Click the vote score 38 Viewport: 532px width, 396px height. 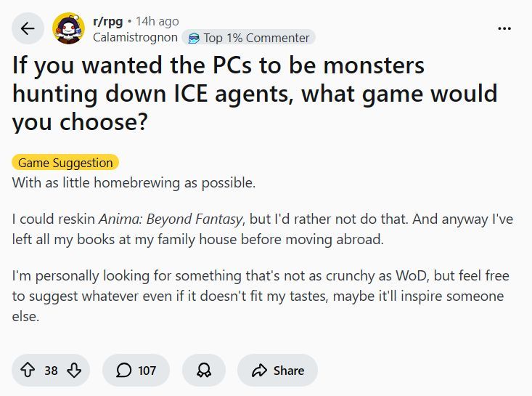[x=51, y=371]
